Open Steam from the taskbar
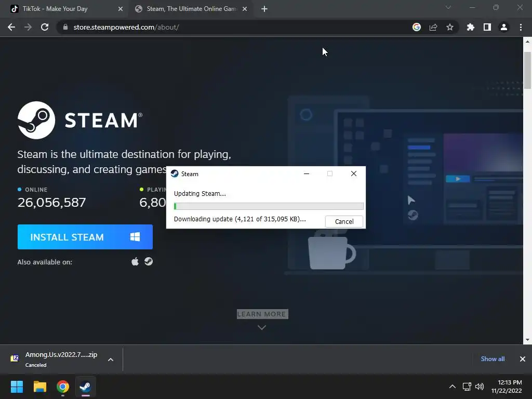This screenshot has height=399, width=532. (85, 387)
